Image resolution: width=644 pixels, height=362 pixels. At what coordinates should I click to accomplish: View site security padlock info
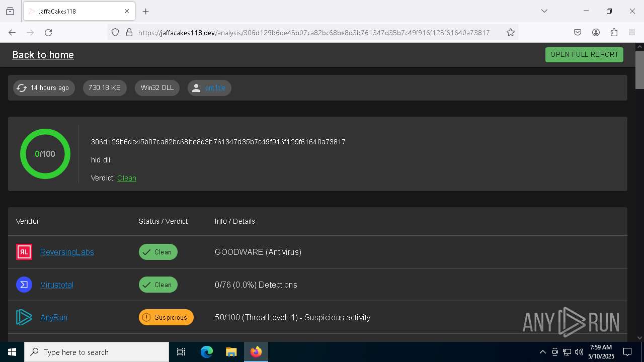point(129,32)
